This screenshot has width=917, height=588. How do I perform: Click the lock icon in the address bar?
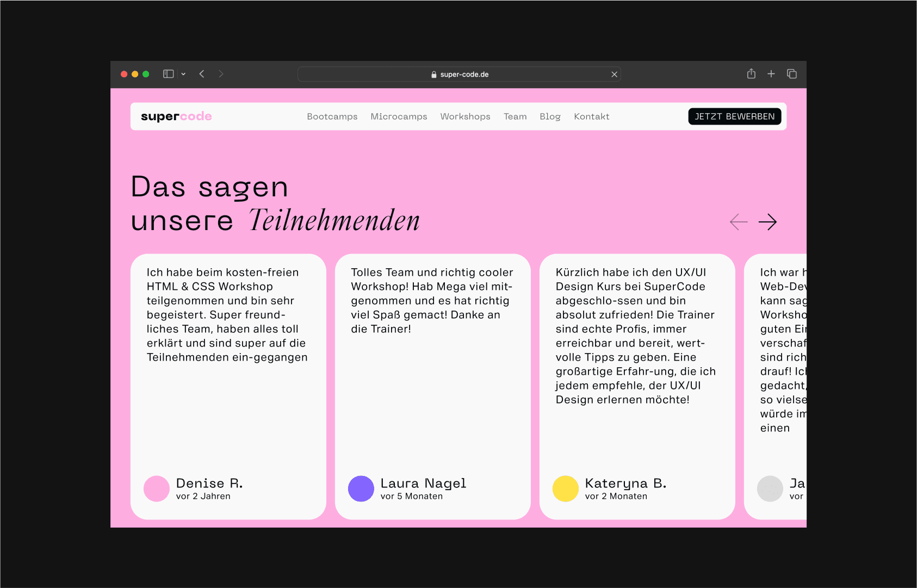(434, 75)
